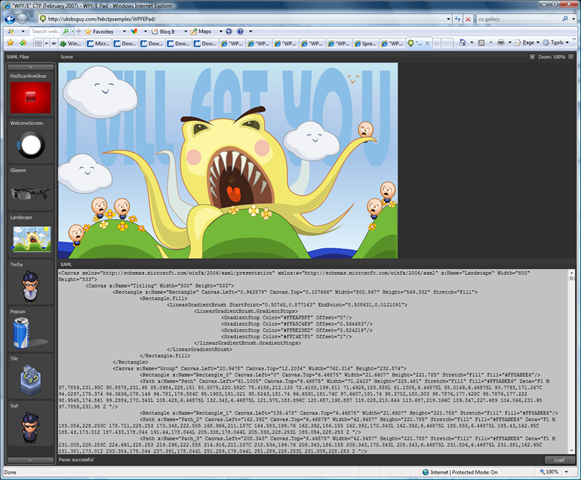Screen dimensions: 581x480
Task: Open the search provider dropdown arrow
Action: pyautogui.click(x=573, y=19)
